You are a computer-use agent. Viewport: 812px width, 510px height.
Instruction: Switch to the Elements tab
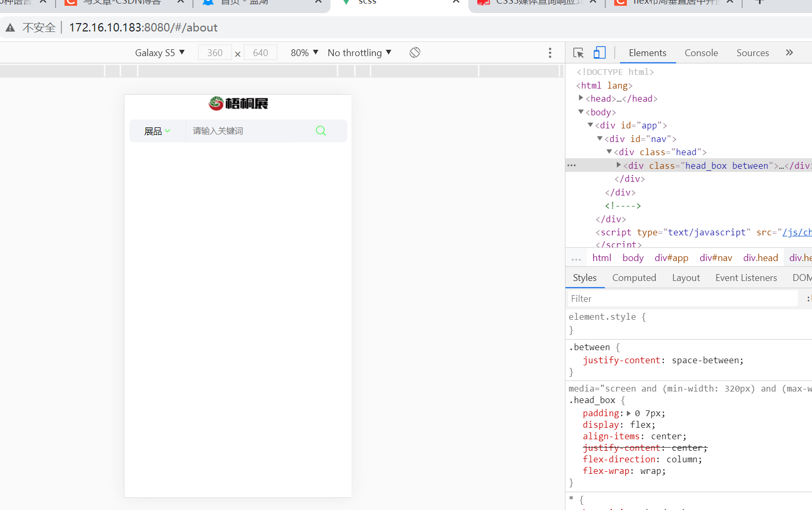tap(647, 53)
